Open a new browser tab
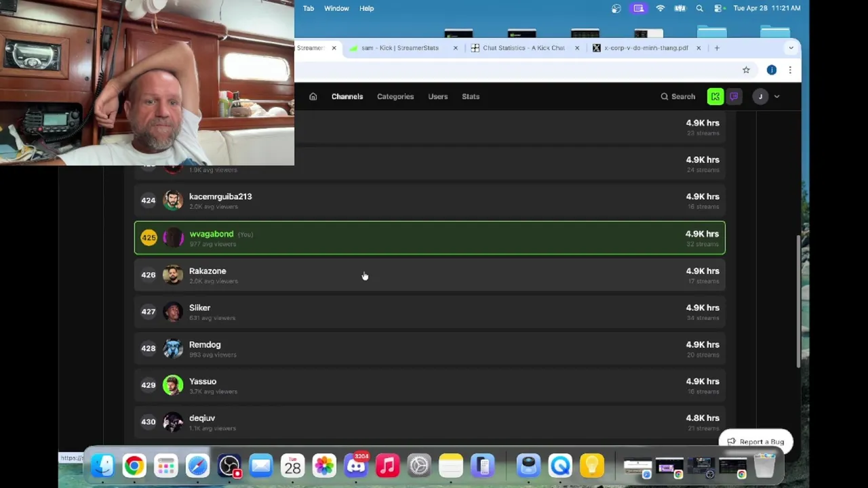 pos(717,48)
